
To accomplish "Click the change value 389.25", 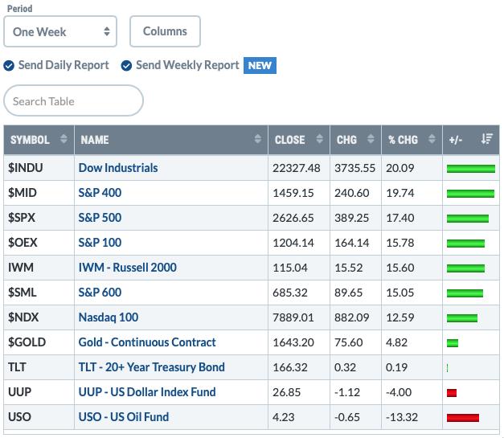I will [351, 218].
